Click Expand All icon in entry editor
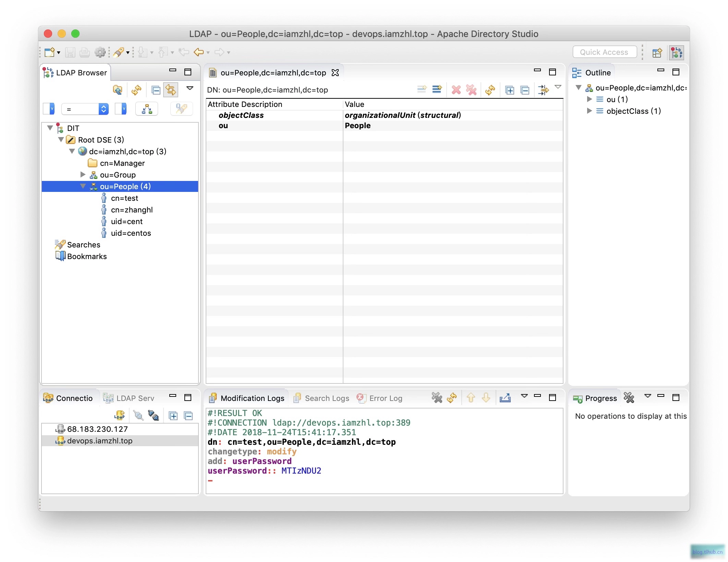 click(x=510, y=90)
